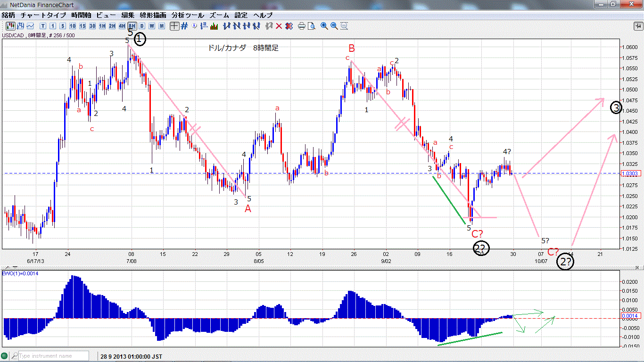
Task: Select the monthly (M) timeframe button
Action: [x=162, y=26]
